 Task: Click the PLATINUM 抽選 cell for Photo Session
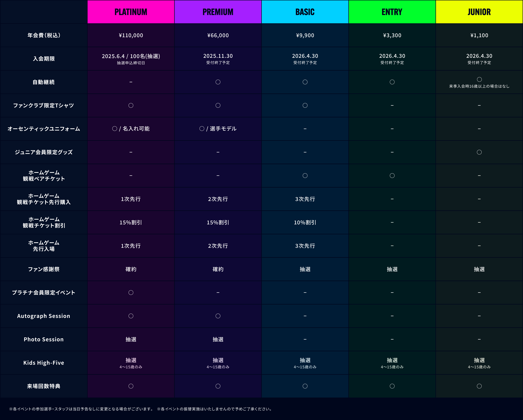131,339
